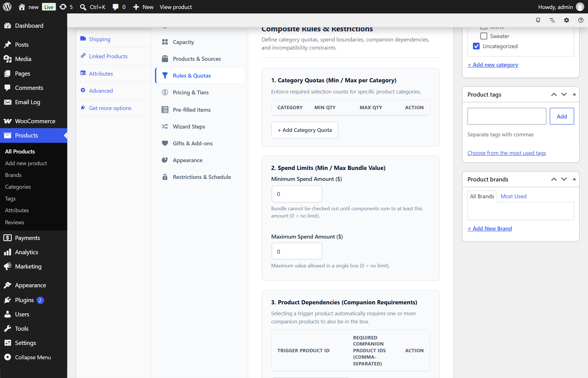This screenshot has height=378, width=588.
Task: Click the Analytics bar chart icon
Action: point(8,252)
